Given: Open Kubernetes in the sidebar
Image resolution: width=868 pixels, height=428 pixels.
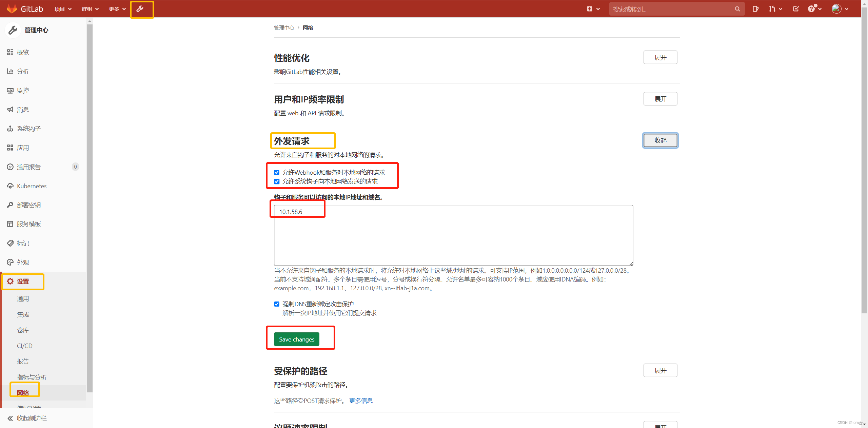Looking at the screenshot, I should pos(32,186).
